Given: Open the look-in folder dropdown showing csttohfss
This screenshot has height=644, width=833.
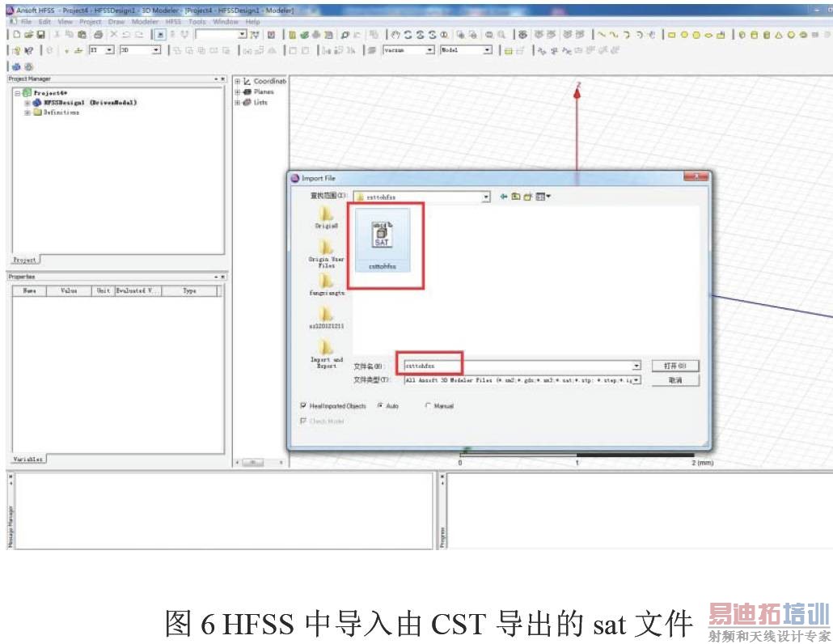Looking at the screenshot, I should [485, 197].
